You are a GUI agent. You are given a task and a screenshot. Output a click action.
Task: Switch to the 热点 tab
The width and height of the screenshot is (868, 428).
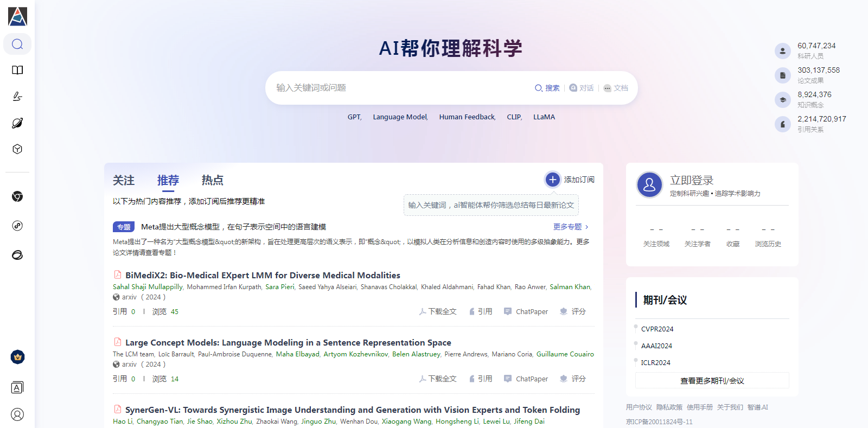click(x=212, y=180)
